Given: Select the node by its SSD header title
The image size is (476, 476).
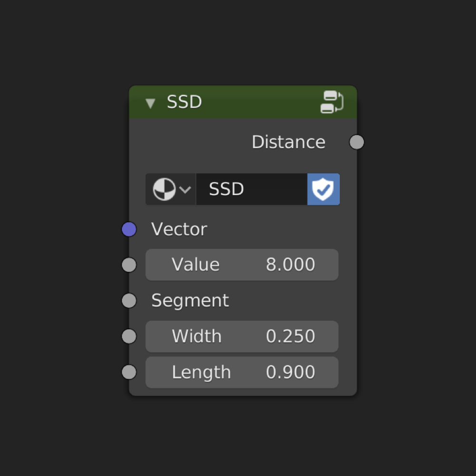Looking at the screenshot, I should [185, 102].
